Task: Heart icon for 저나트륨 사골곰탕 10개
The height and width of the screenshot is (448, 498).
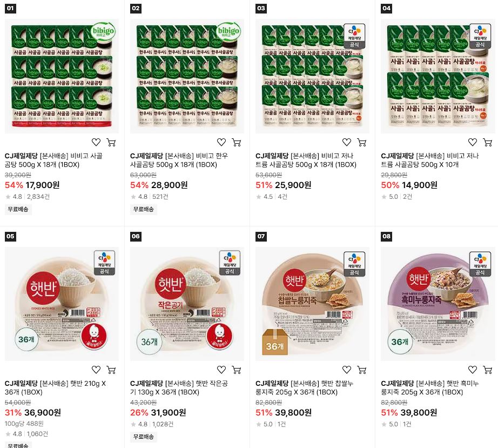Action: pyautogui.click(x=472, y=142)
